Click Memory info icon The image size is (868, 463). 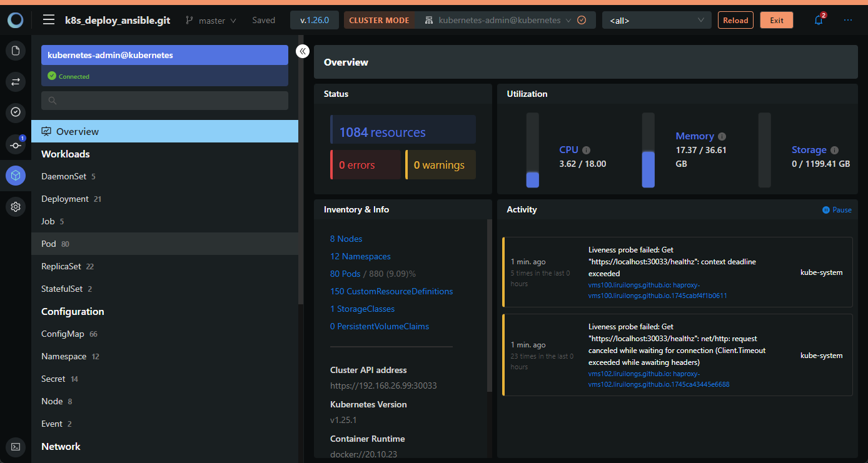(x=722, y=136)
